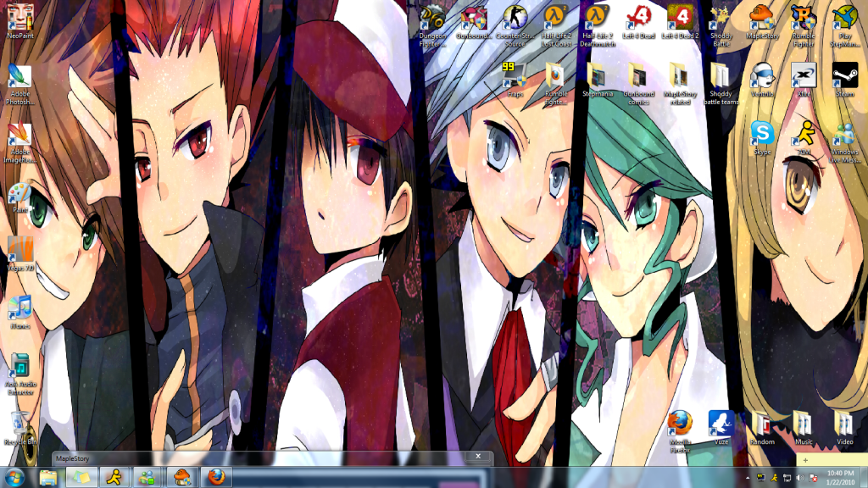The height and width of the screenshot is (488, 868).
Task: Switch to AIM in the taskbar
Action: click(x=114, y=478)
